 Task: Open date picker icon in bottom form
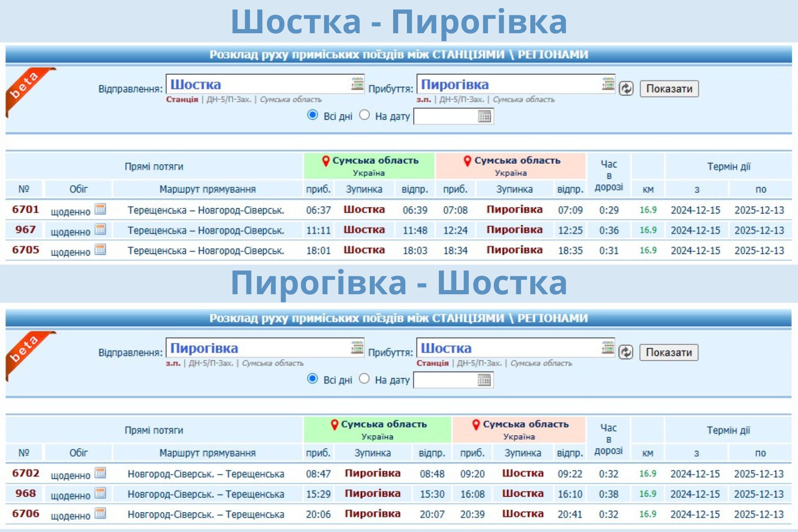click(x=484, y=380)
